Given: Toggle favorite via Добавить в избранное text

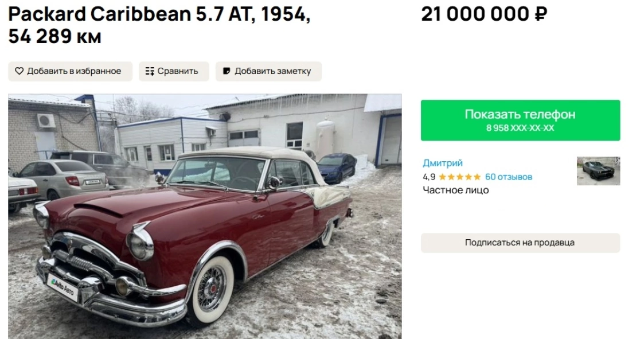Looking at the screenshot, I should coord(74,72).
